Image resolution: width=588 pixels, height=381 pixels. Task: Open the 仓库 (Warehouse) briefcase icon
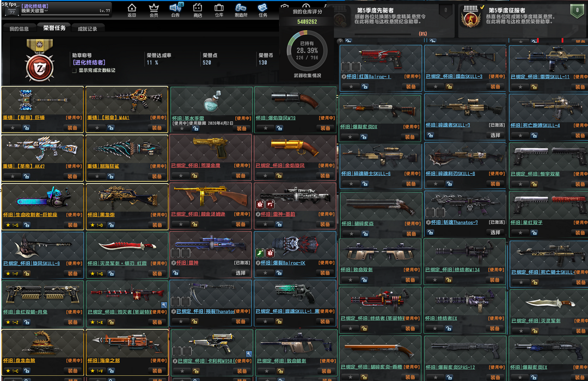tap(219, 10)
